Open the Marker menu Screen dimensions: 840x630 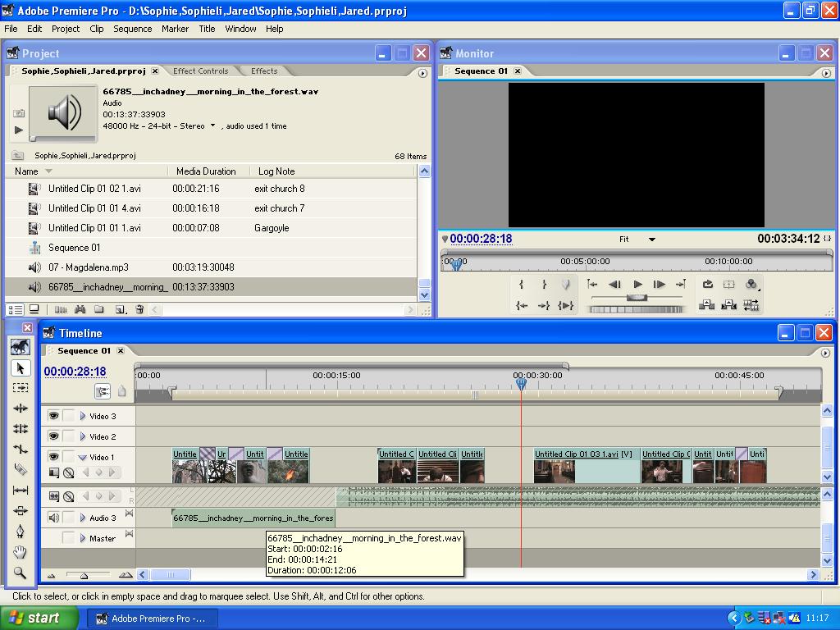coord(176,29)
